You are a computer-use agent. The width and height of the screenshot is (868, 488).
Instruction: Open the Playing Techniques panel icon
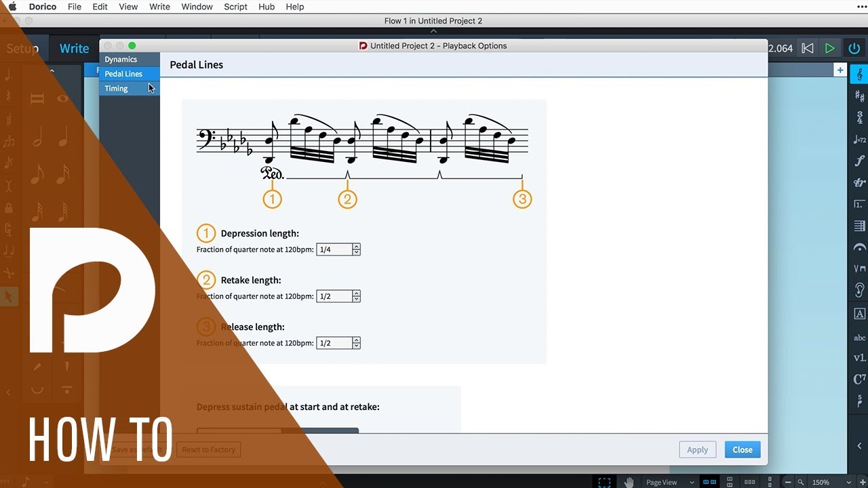click(859, 269)
